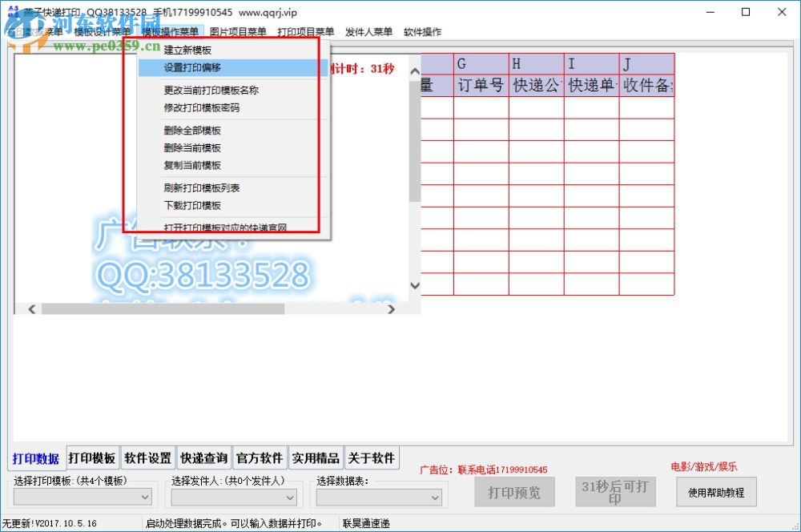Select column header H

coord(537,64)
